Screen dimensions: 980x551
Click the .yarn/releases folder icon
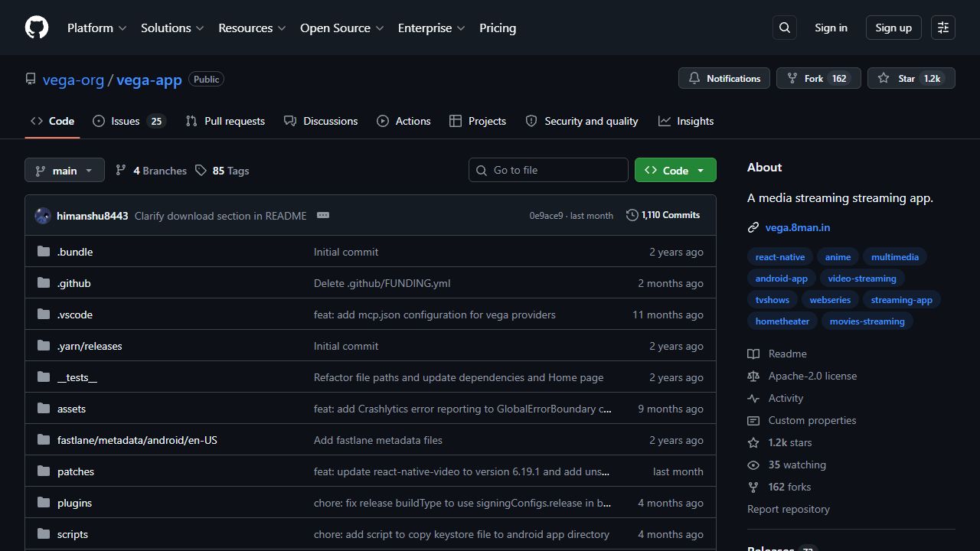coord(44,346)
